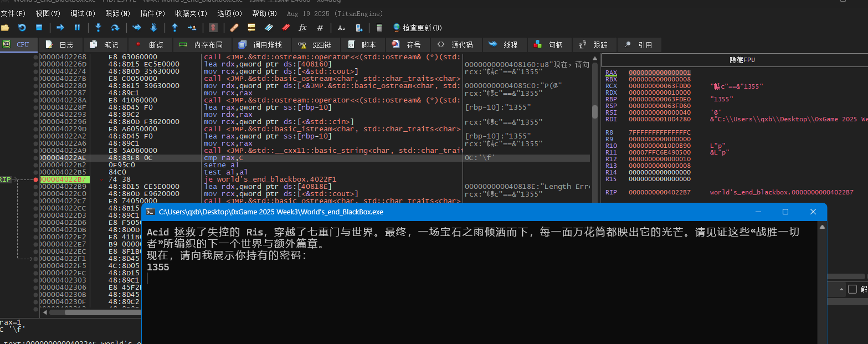Viewport: 868px width, 344px height.
Task: Click the Step Into toolbar icon
Action: tap(98, 28)
